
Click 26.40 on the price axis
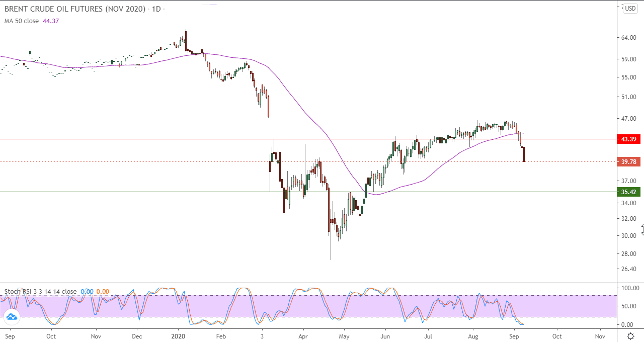click(x=629, y=269)
